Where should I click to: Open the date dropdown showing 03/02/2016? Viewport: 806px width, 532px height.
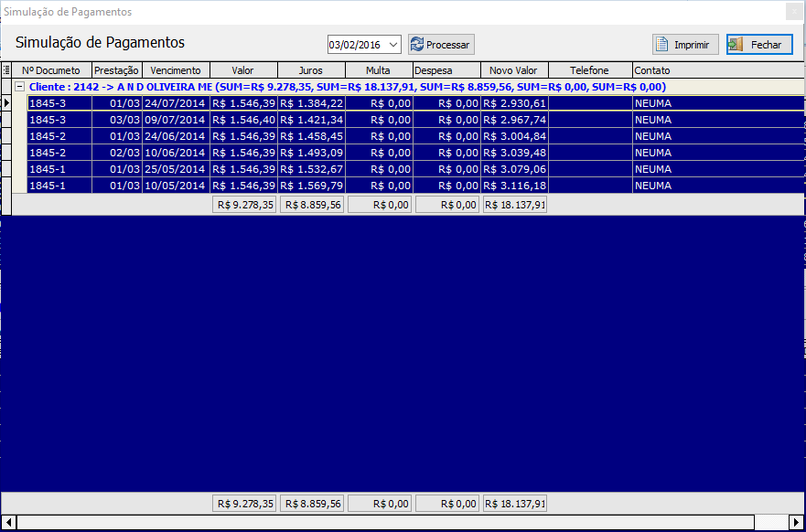(393, 44)
